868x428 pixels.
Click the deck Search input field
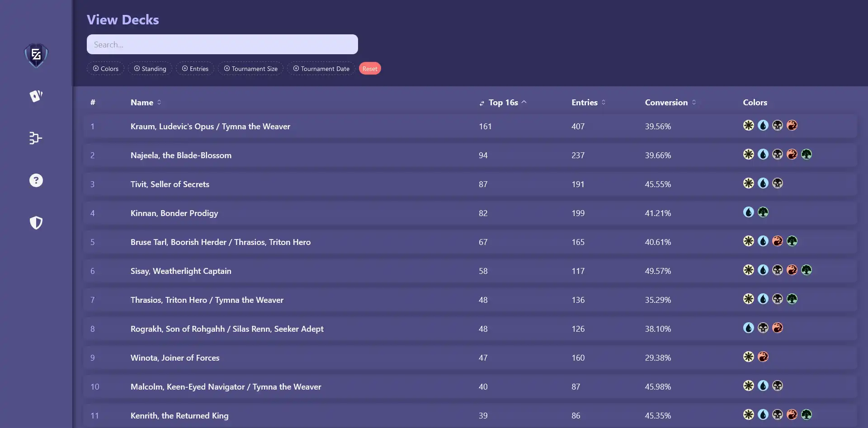[222, 44]
